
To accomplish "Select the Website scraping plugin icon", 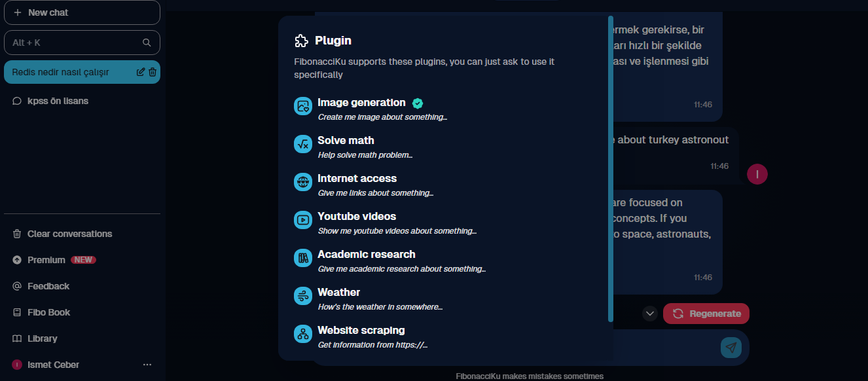I will pos(303,334).
